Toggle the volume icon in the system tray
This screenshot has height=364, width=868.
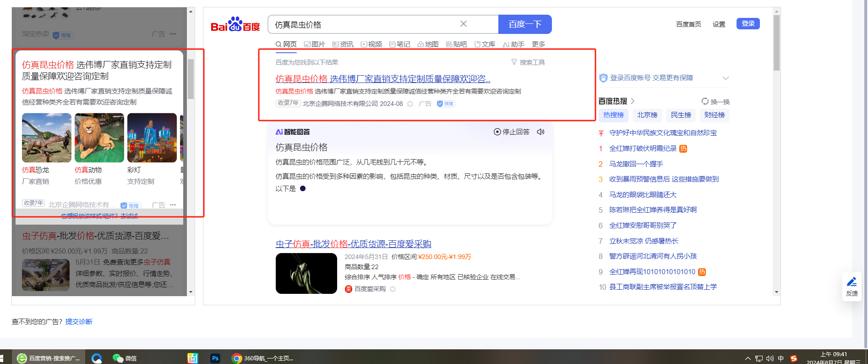770,358
